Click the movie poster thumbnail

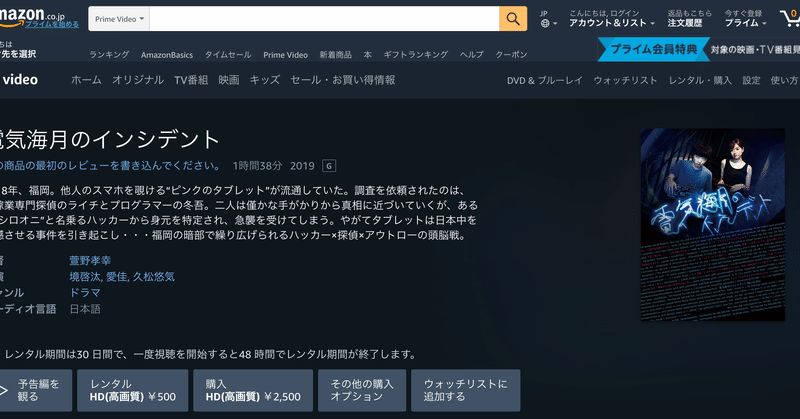pyautogui.click(x=713, y=225)
